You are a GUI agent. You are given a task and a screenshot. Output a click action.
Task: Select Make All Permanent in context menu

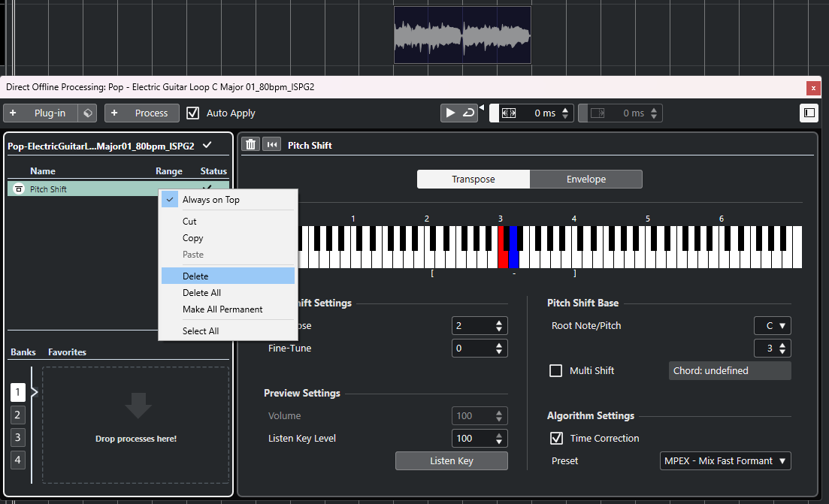pyautogui.click(x=222, y=309)
